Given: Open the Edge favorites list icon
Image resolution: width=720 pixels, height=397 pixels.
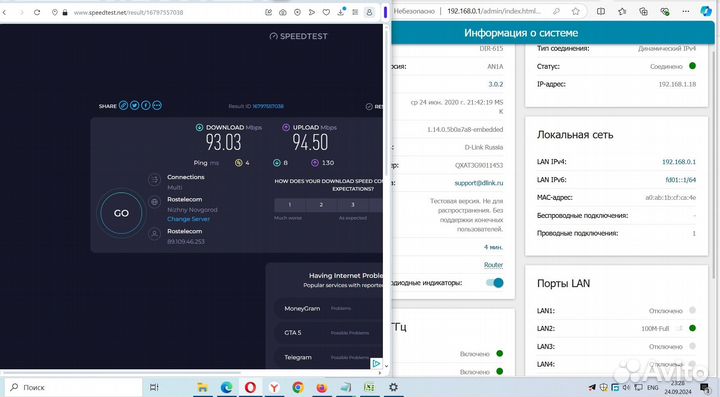Looking at the screenshot, I should [x=622, y=11].
